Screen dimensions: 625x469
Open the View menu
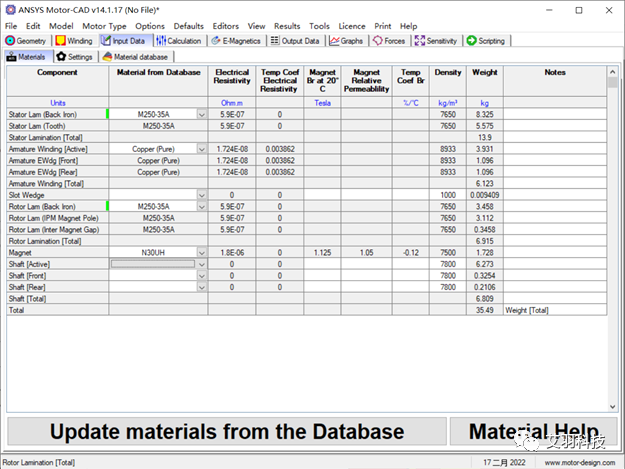[x=256, y=26]
